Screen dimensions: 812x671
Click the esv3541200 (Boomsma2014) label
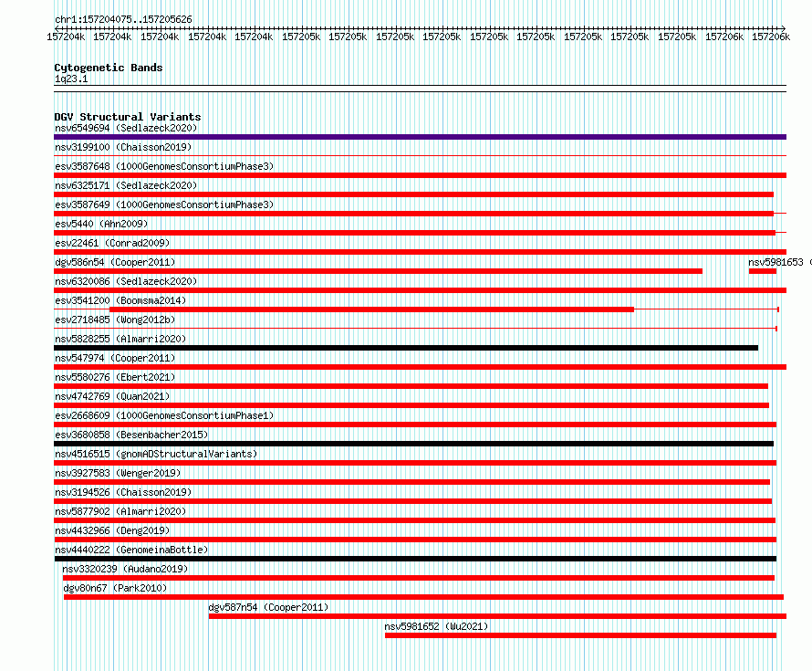coord(120,300)
